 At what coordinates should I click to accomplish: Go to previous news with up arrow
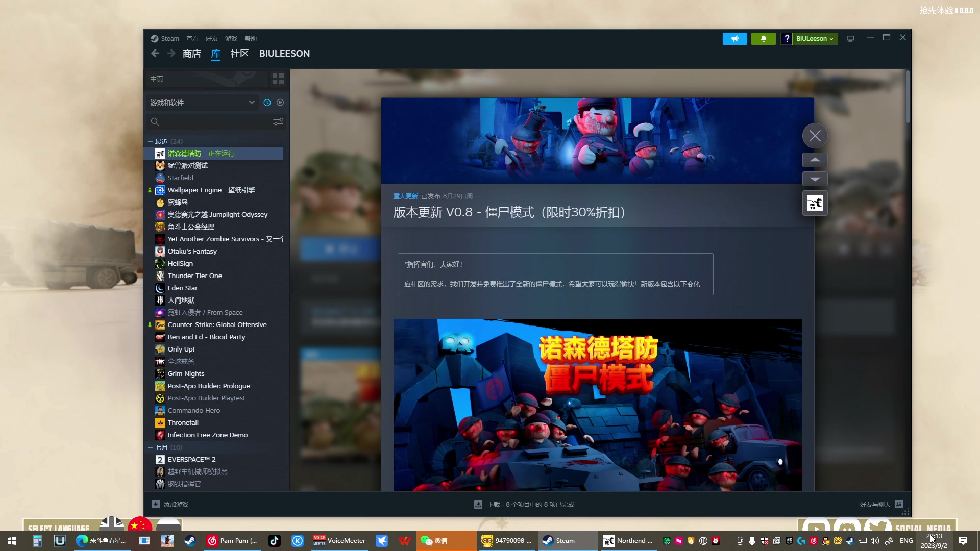815,160
